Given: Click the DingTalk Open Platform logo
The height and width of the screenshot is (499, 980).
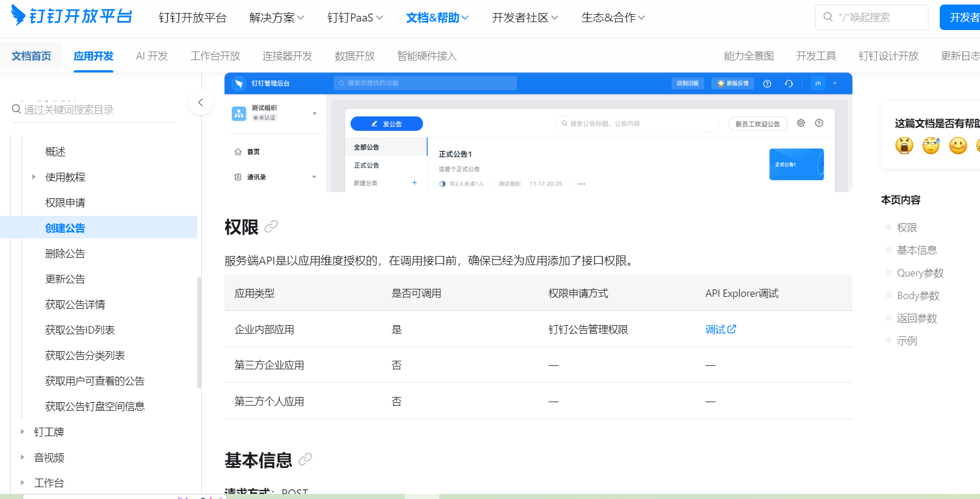Looking at the screenshot, I should [71, 16].
